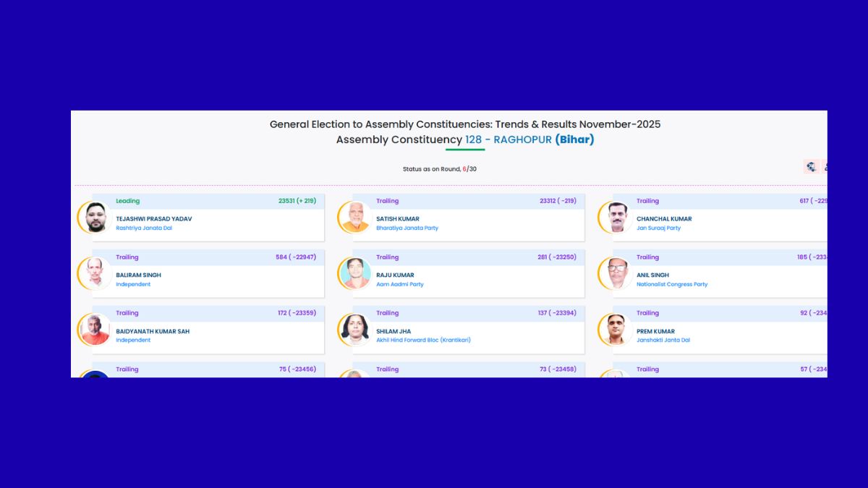
Task: Click the Nationalist Congress Party label
Action: coord(672,285)
